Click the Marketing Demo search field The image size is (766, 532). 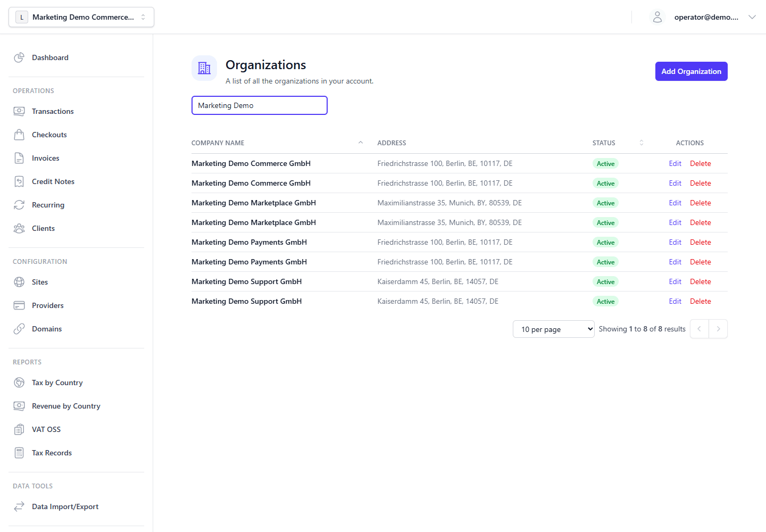coord(260,105)
